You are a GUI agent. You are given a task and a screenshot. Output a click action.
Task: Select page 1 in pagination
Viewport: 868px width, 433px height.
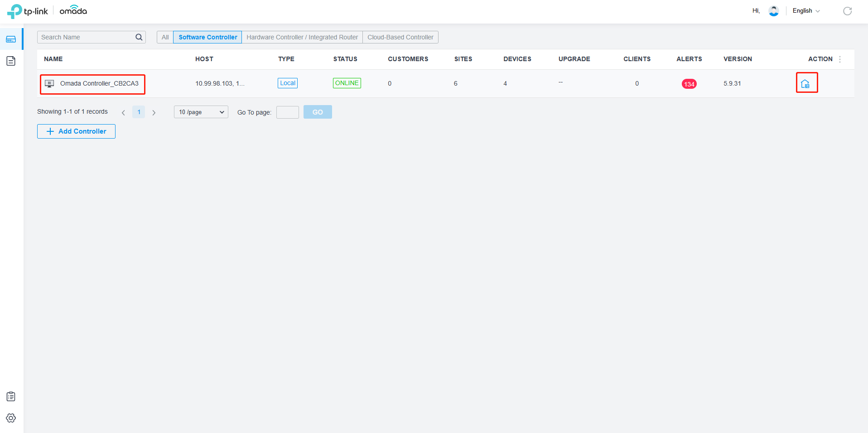[139, 112]
